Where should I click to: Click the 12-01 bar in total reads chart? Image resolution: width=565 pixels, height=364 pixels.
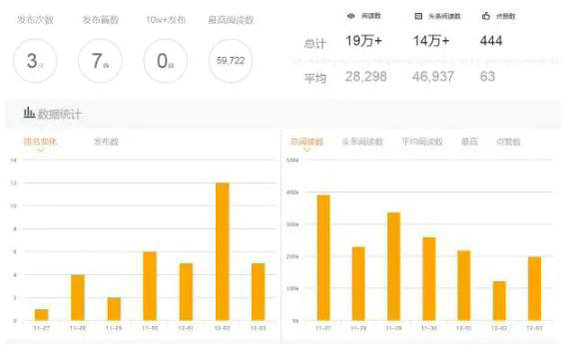[x=464, y=285]
